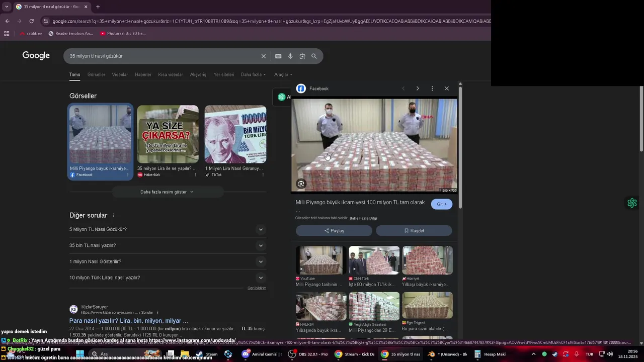644x362 pixels.
Task: Open the site information icon in the address bar
Action: click(46, 21)
